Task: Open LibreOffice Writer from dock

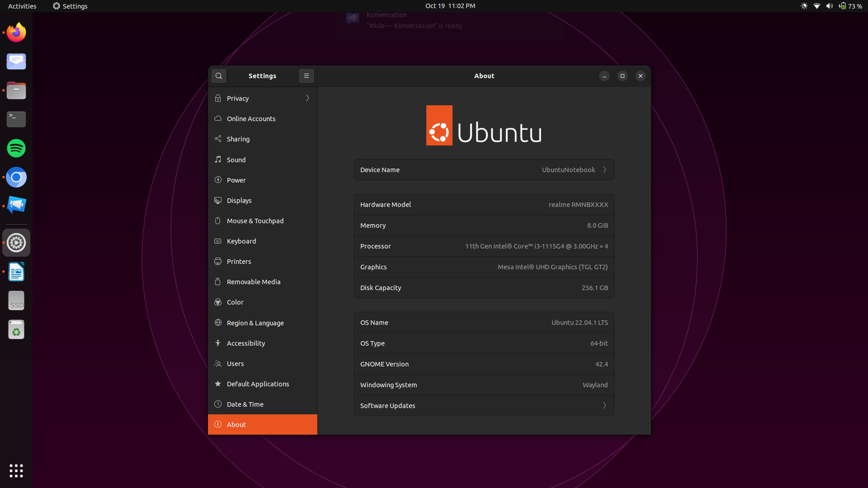Action: tap(16, 272)
